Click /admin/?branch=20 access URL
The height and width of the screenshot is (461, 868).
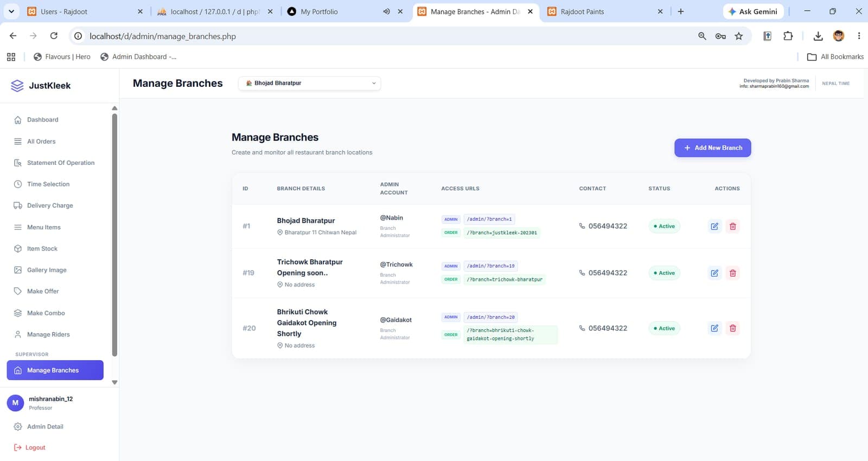[491, 317]
